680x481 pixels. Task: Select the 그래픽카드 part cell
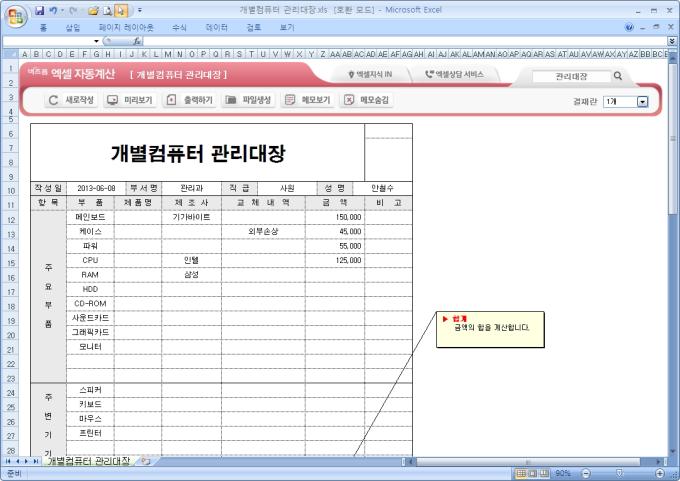click(90, 332)
